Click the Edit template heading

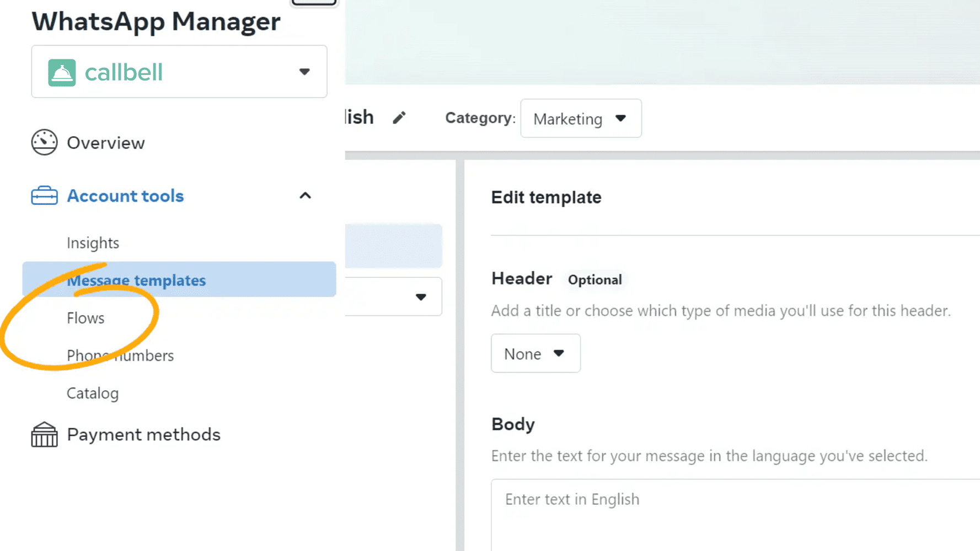(546, 197)
